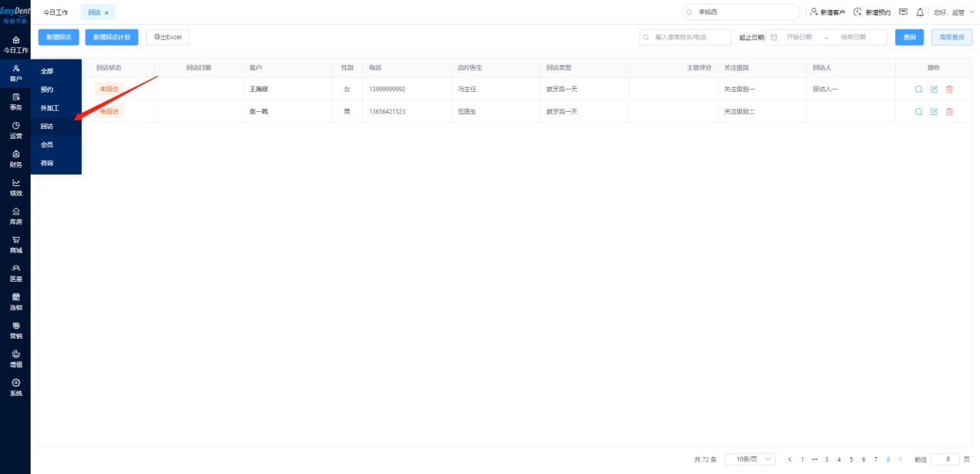Click customer name 张一鸣
Viewport: 980px width, 474px height.
point(259,112)
